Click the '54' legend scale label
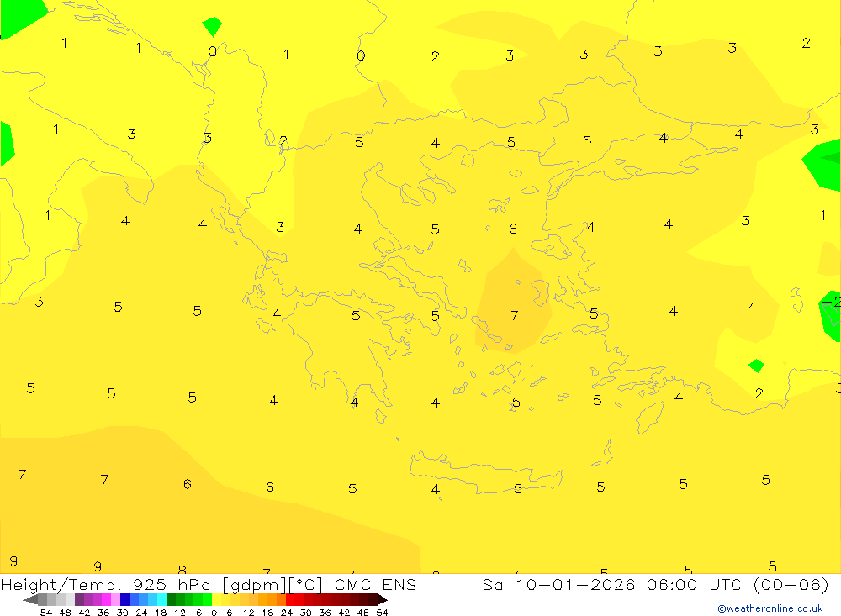This screenshot has height=616, width=841. (x=382, y=613)
